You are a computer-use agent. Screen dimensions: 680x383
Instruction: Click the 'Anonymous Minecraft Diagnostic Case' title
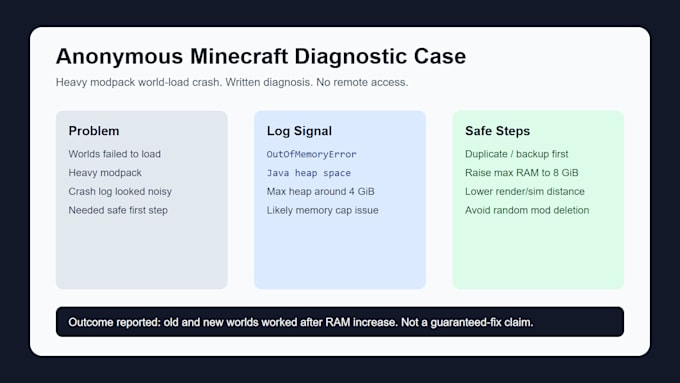point(261,56)
